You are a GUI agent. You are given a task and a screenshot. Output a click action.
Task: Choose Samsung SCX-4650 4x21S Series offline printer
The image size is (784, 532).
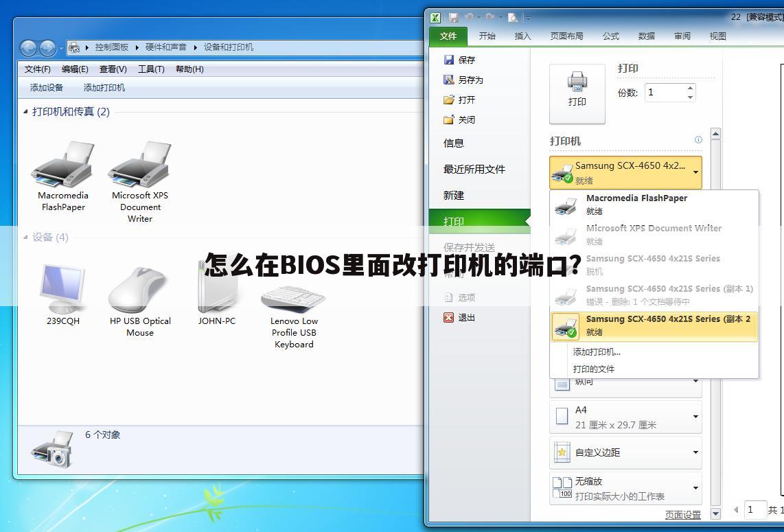pos(654,265)
